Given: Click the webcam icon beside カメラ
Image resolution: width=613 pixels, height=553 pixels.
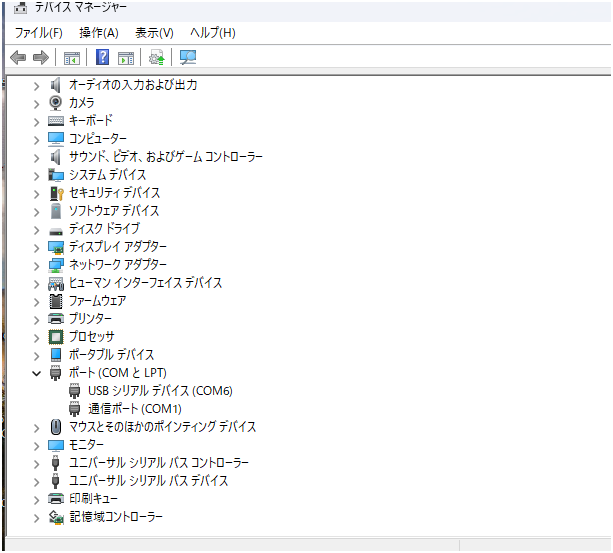Looking at the screenshot, I should [x=56, y=103].
